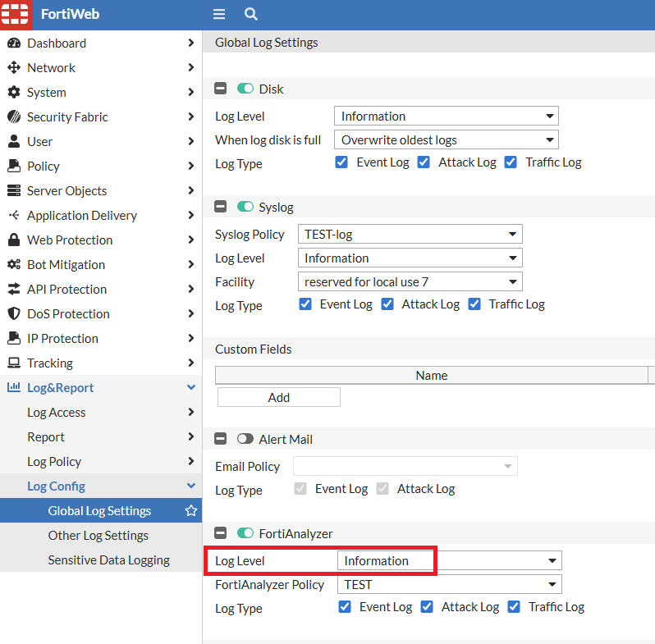Click the Add button under Custom Fields
Viewport: 655px width, 644px height.
[279, 397]
